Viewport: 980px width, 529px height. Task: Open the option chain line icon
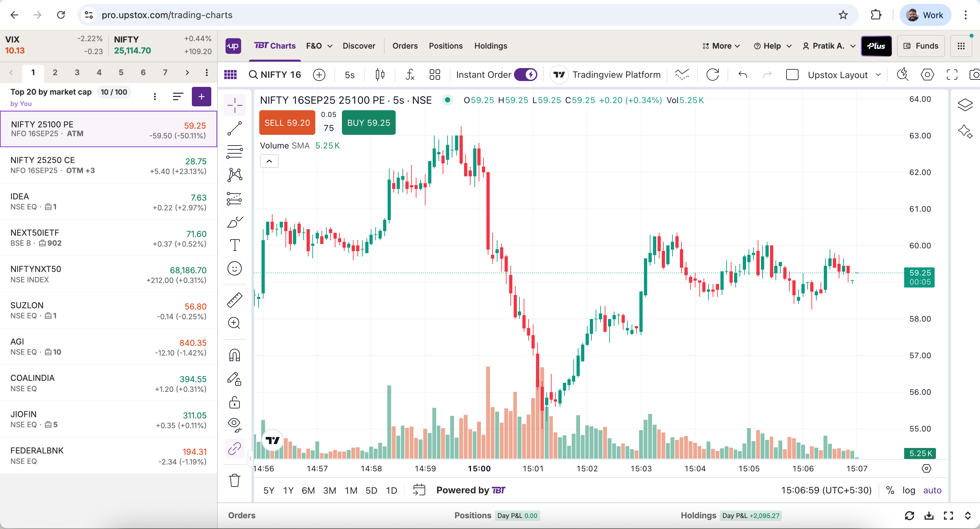click(x=682, y=75)
